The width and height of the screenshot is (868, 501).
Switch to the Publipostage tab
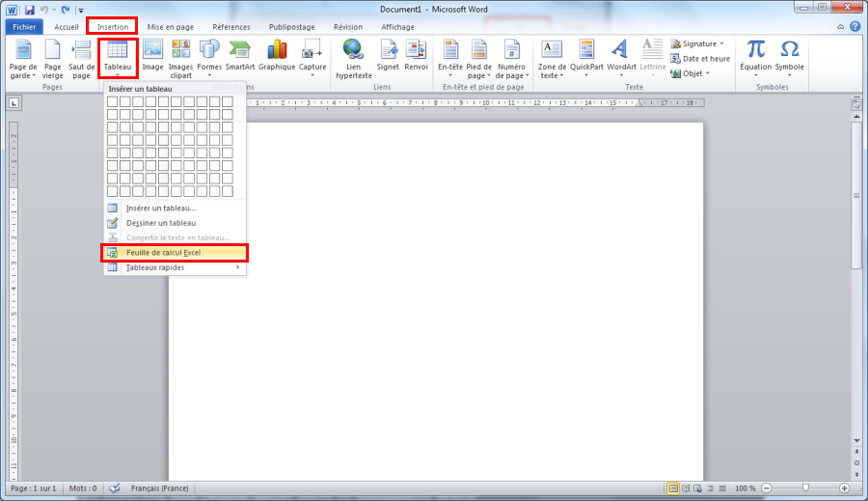pyautogui.click(x=291, y=27)
